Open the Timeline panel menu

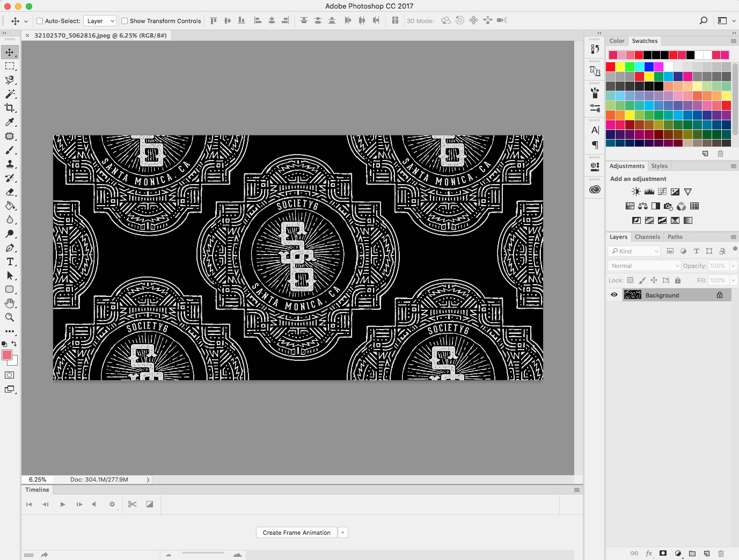[577, 490]
